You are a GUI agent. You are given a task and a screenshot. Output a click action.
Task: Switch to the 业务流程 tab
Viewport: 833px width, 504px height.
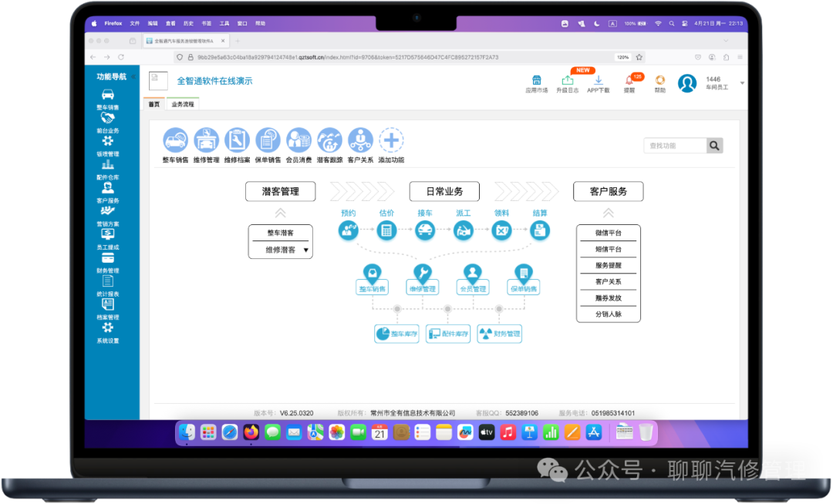click(x=183, y=102)
